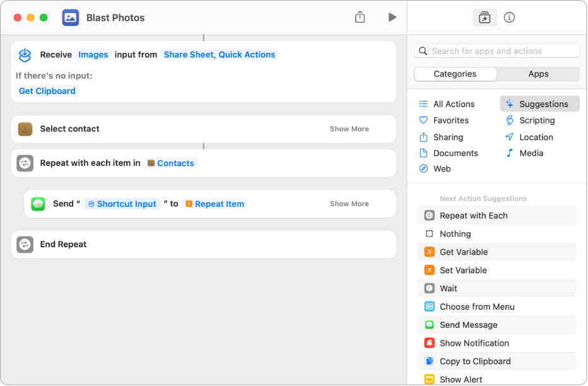Expand Show More on Select contact
Screen dimensions: 588x386
(349, 129)
